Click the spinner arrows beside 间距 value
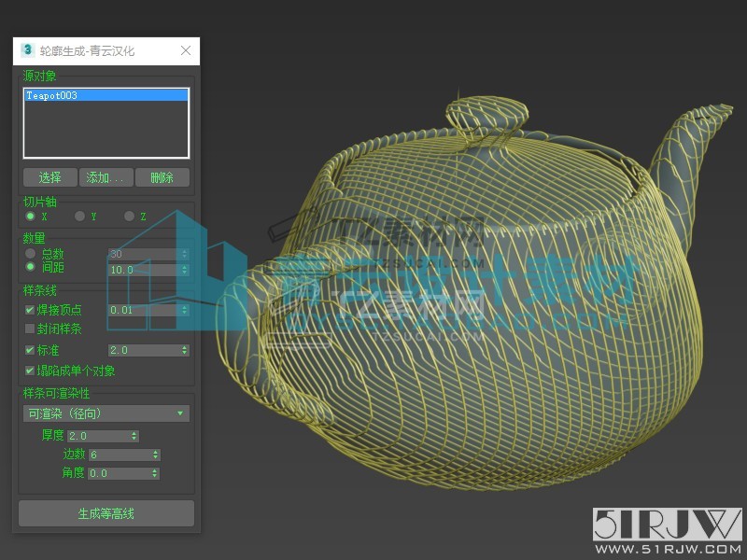Screen dimensions: 747x560 tap(184, 270)
